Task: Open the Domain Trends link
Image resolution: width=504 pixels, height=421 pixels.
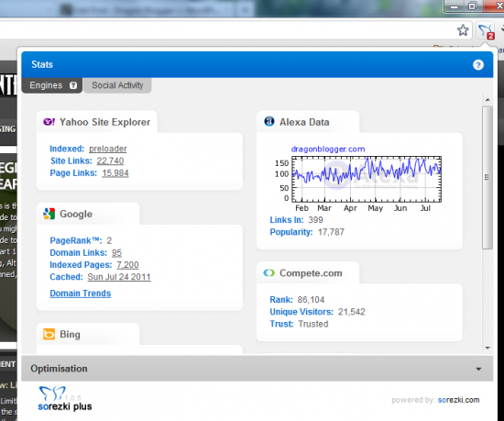Action: pos(81,294)
